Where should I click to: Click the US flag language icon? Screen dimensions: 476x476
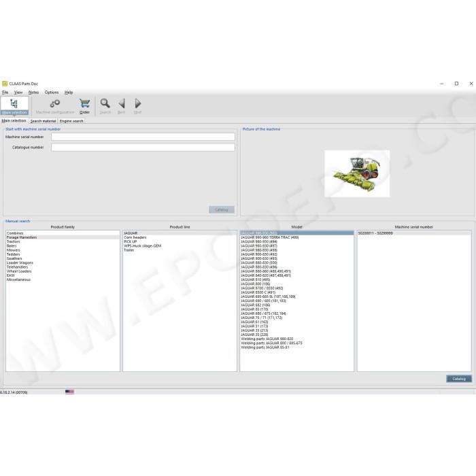pos(69,392)
